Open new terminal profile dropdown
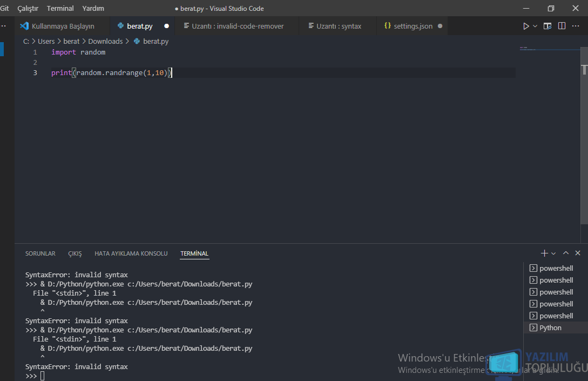This screenshot has width=588, height=381. 553,253
